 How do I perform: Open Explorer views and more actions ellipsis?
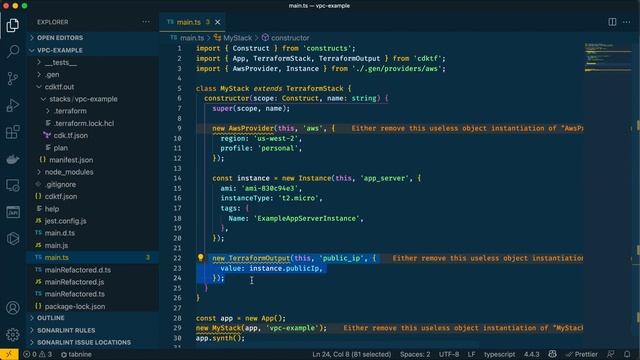pos(146,22)
